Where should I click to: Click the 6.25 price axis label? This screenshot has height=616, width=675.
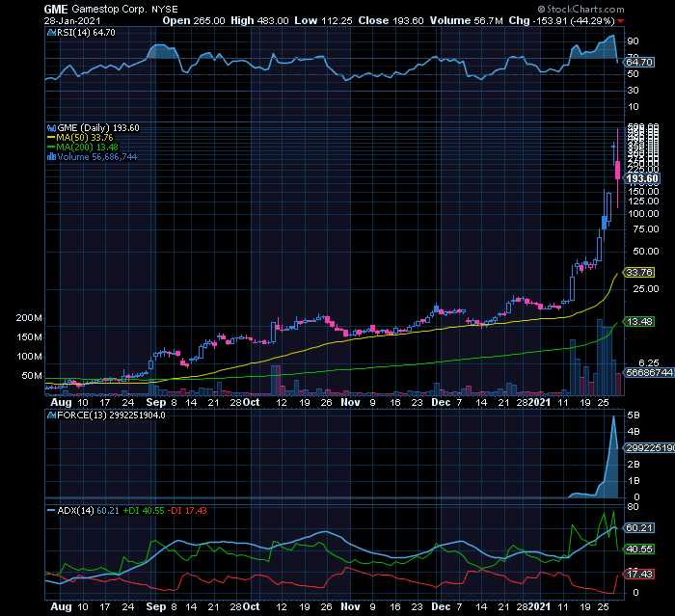648,362
